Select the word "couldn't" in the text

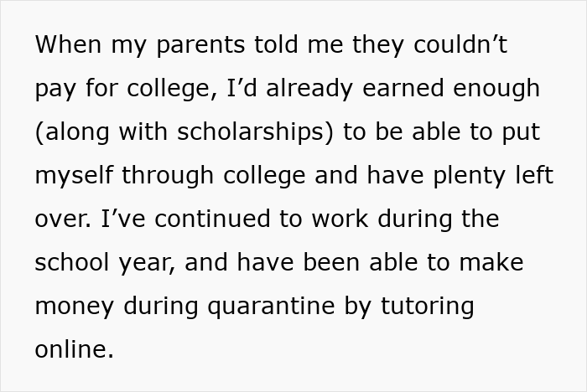tap(457, 45)
